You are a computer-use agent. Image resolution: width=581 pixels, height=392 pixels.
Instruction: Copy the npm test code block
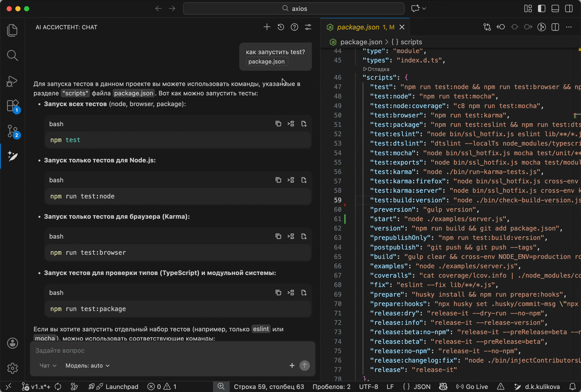278,124
